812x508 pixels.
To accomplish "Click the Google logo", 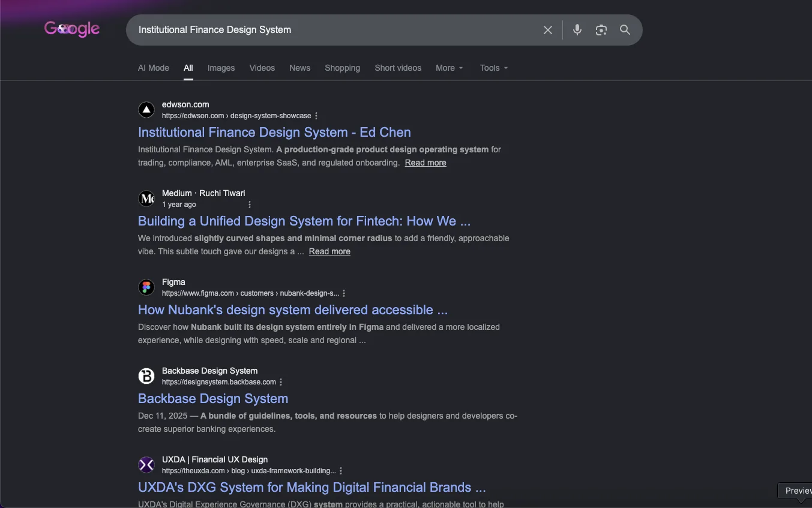I will coord(72,29).
